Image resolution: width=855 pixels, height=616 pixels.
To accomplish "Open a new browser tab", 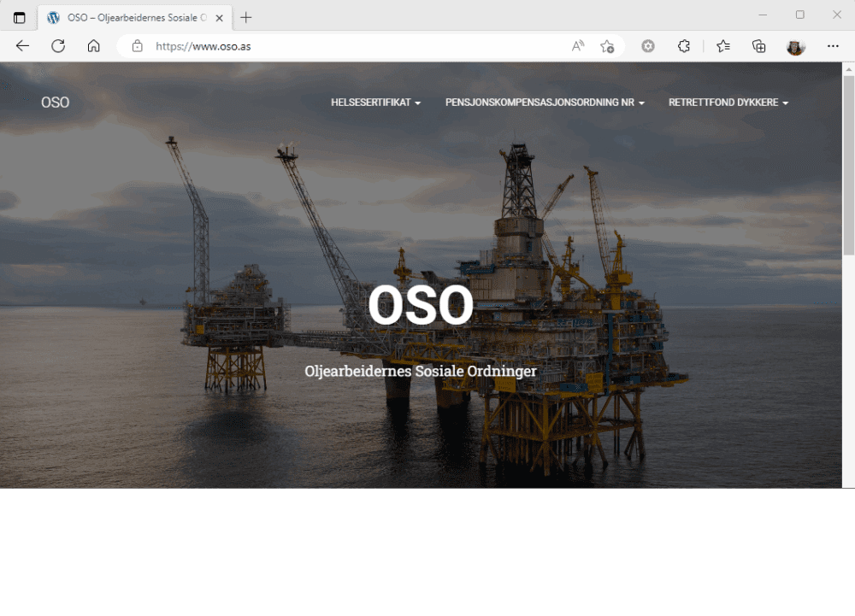I will (x=246, y=17).
